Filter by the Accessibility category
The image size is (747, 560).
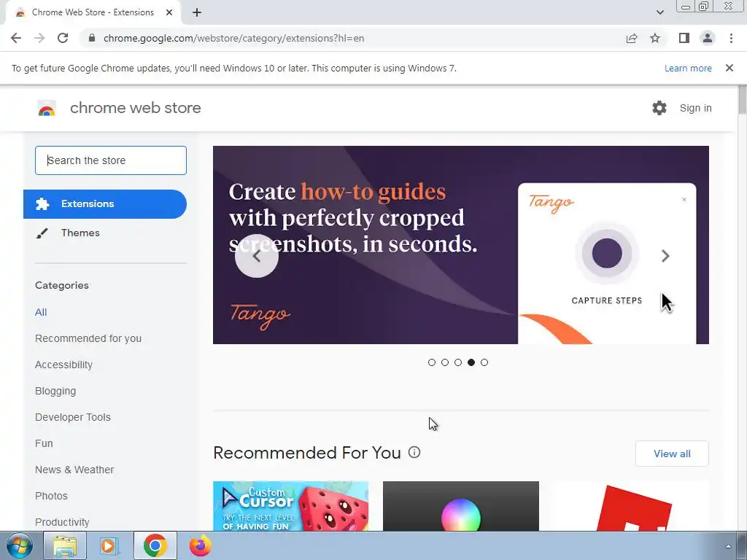(x=64, y=365)
